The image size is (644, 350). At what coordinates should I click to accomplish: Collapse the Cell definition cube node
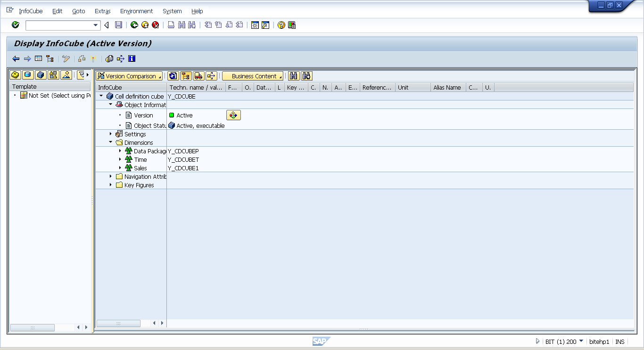[x=101, y=96]
